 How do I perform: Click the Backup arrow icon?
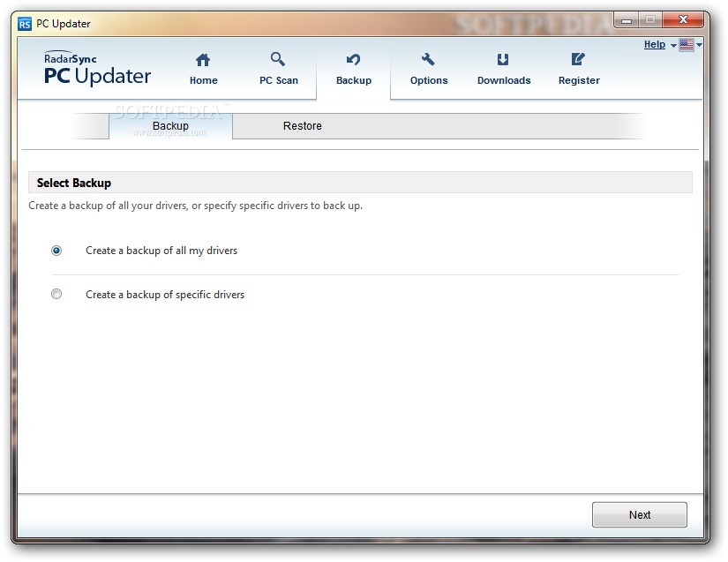click(353, 59)
